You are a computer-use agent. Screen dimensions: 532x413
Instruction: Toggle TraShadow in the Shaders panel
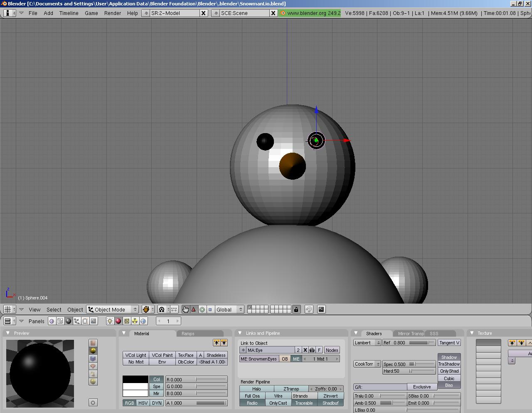pos(449,364)
